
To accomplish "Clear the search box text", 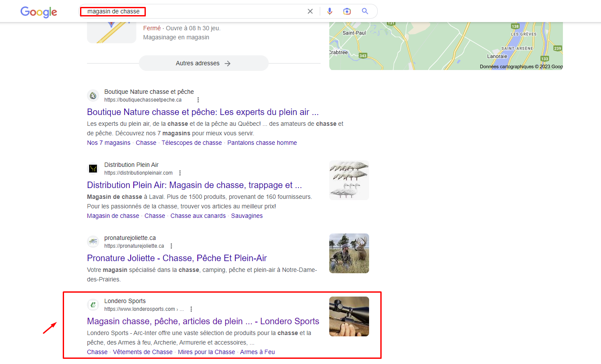I will [x=310, y=11].
